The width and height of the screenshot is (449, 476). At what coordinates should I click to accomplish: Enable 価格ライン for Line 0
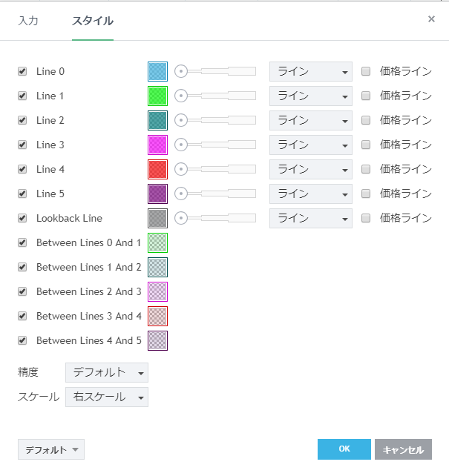pyautogui.click(x=366, y=72)
